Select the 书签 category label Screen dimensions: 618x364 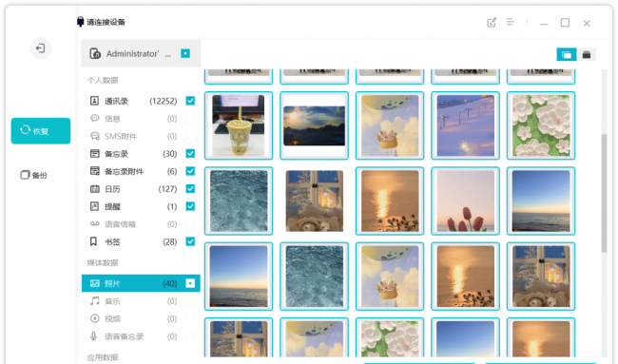click(x=112, y=242)
